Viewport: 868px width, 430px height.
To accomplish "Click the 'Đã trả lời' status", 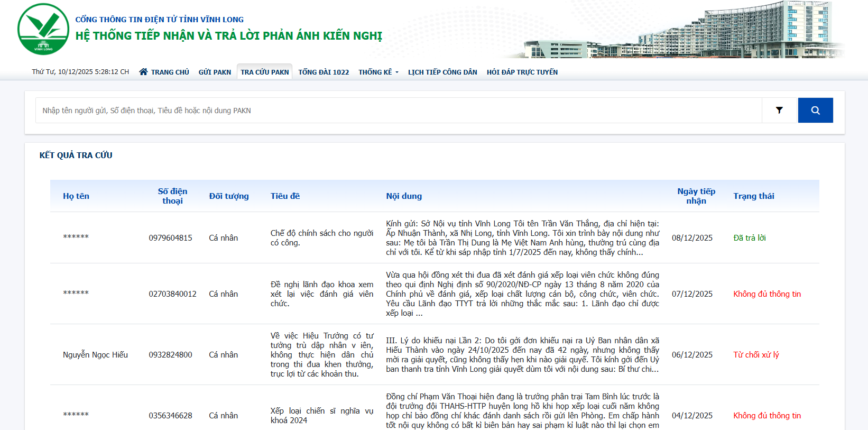I will tap(749, 237).
